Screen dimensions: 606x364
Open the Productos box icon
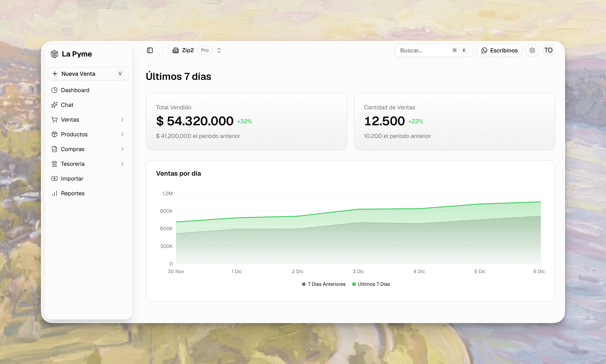point(54,134)
